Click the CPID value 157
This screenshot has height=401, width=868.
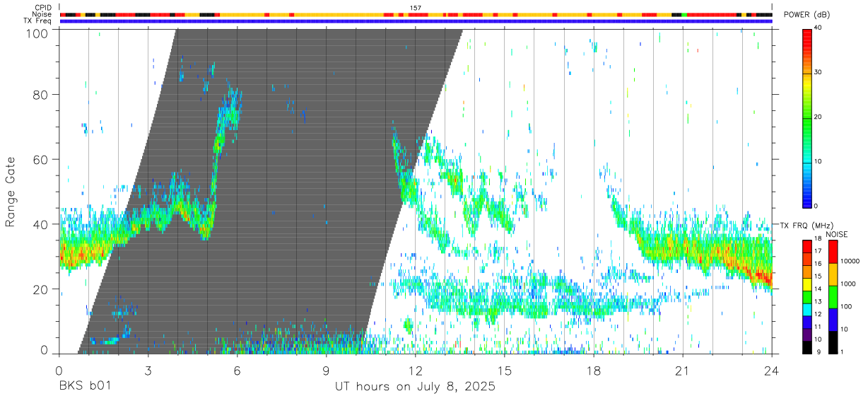point(415,8)
